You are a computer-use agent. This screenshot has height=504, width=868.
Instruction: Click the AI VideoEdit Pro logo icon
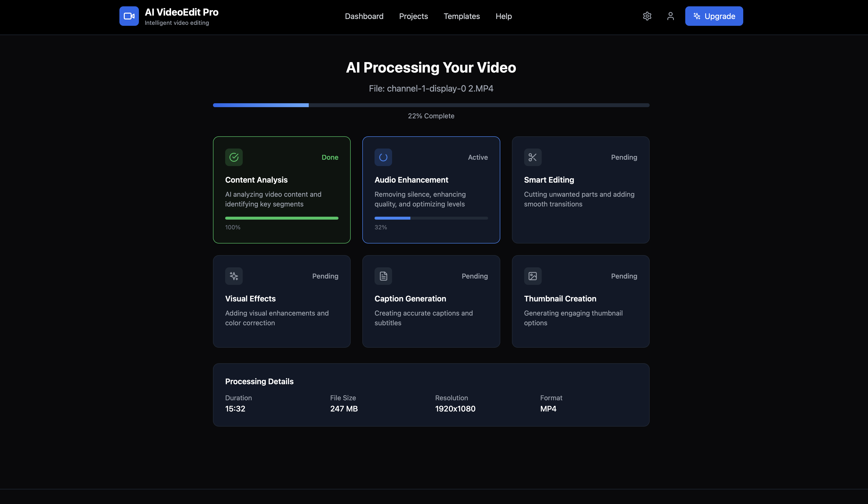point(129,16)
